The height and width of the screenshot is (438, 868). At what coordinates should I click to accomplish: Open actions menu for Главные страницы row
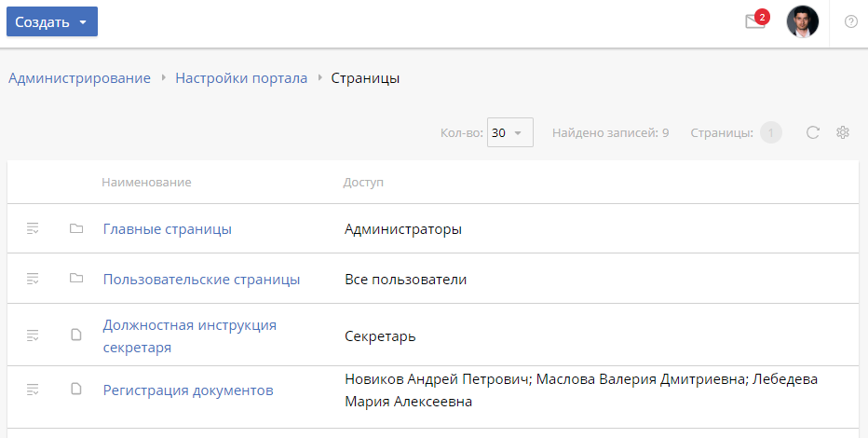click(x=33, y=228)
